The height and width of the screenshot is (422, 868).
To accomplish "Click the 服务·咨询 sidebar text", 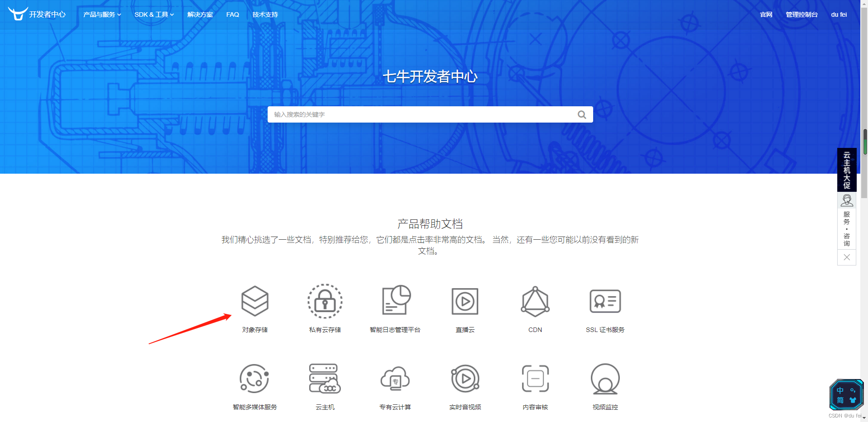I will (x=847, y=229).
